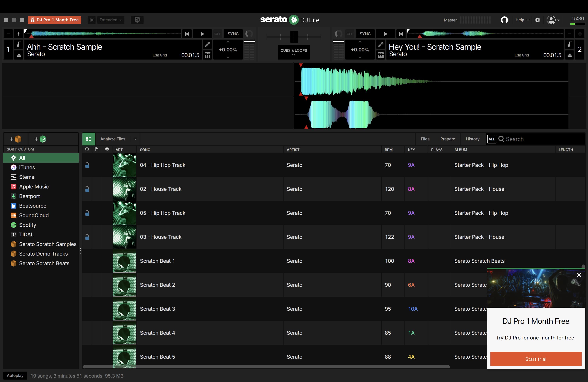The image size is (588, 382).
Task: Close the DJ Pro promo popup
Action: (579, 275)
